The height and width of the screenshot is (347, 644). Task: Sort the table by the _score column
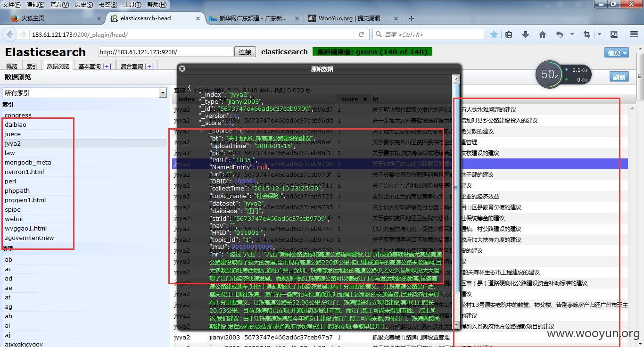[352, 99]
